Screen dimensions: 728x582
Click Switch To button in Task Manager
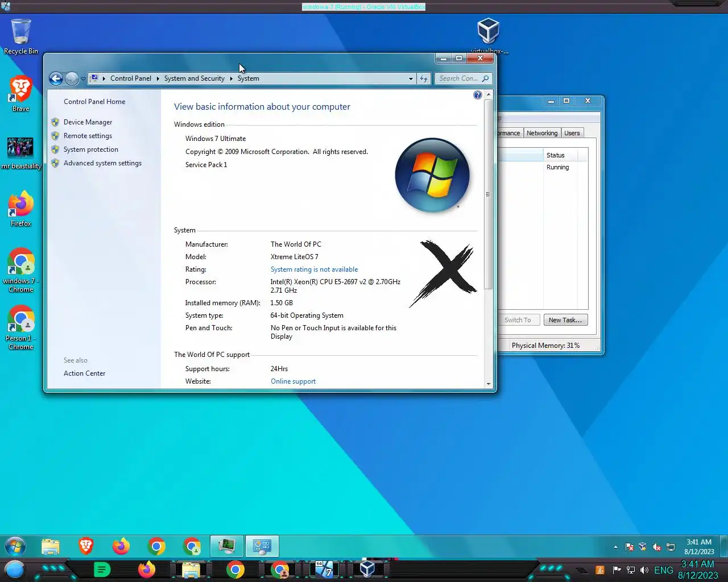click(518, 320)
